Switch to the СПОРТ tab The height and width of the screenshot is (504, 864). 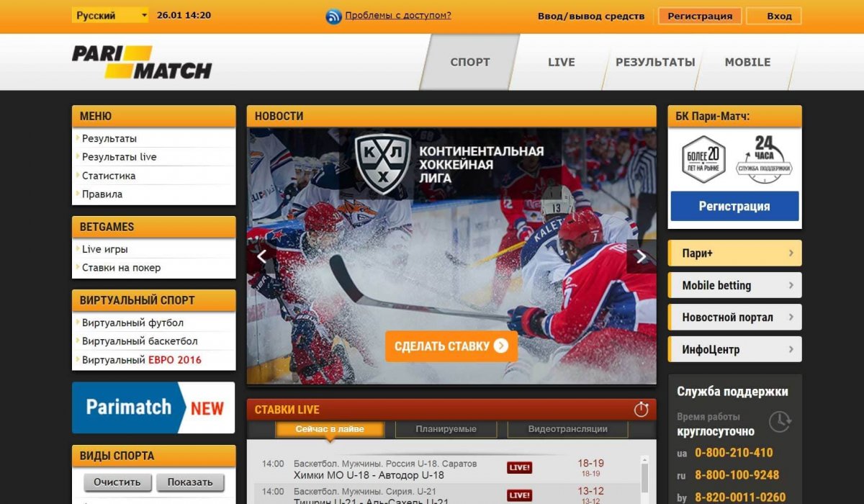click(x=470, y=62)
